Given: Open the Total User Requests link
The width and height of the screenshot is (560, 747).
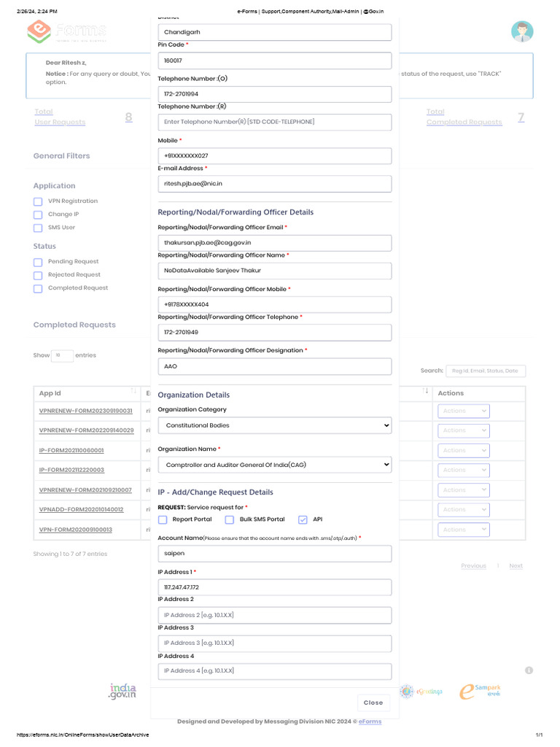Looking at the screenshot, I should click(x=60, y=117).
